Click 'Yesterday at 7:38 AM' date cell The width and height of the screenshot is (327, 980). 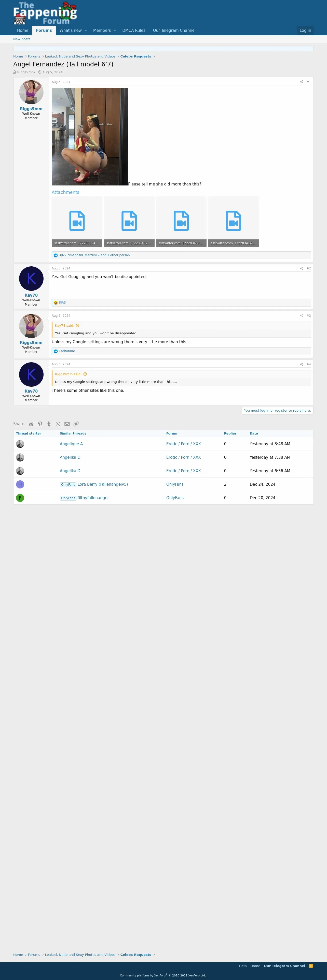(270, 457)
